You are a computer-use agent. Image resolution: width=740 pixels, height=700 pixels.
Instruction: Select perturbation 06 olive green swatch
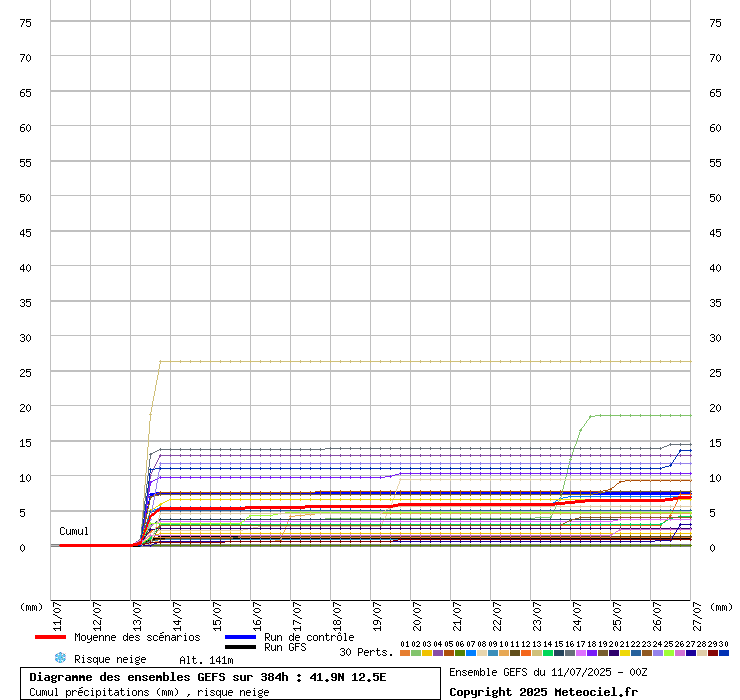[x=460, y=653]
